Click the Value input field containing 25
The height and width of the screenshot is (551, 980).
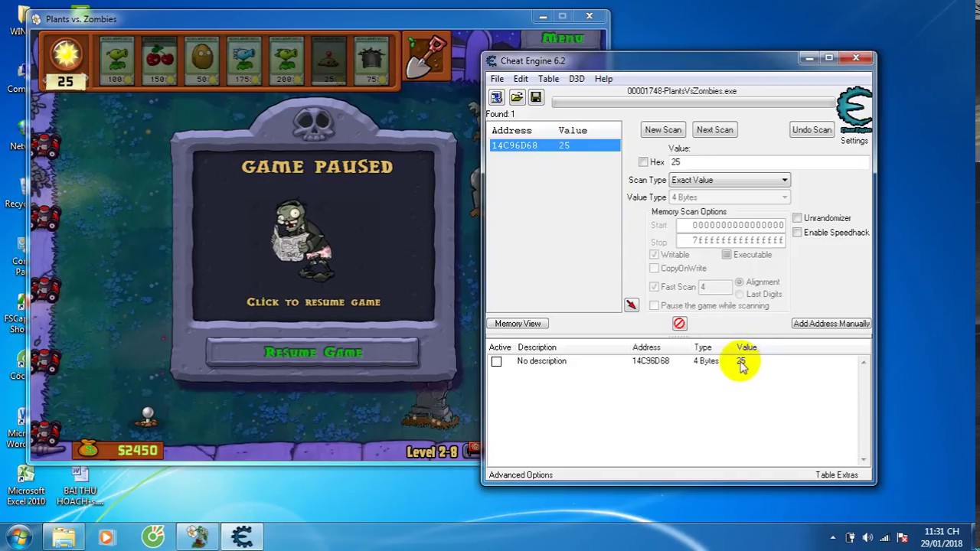(769, 162)
